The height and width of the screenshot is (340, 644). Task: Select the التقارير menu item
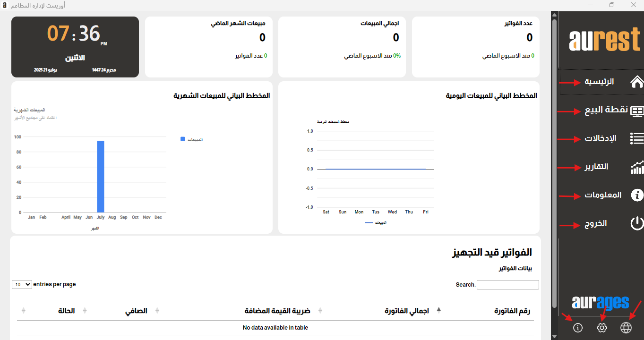pos(596,167)
